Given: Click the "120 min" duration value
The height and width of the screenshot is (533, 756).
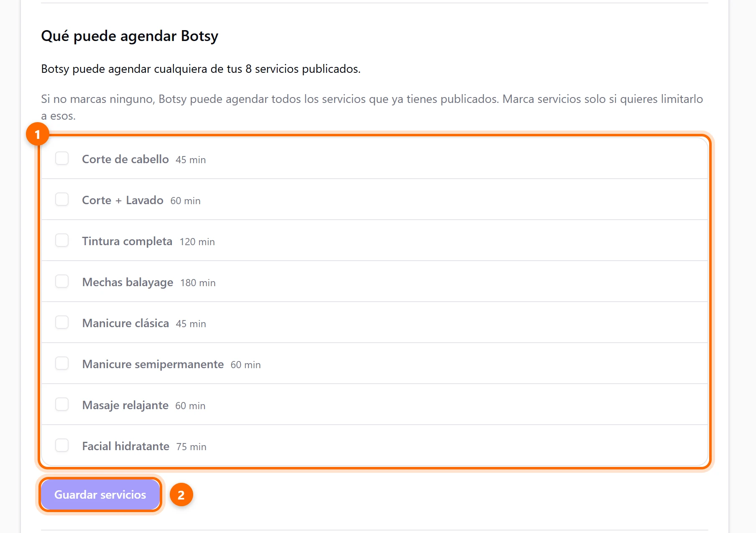Looking at the screenshot, I should click(x=197, y=242).
